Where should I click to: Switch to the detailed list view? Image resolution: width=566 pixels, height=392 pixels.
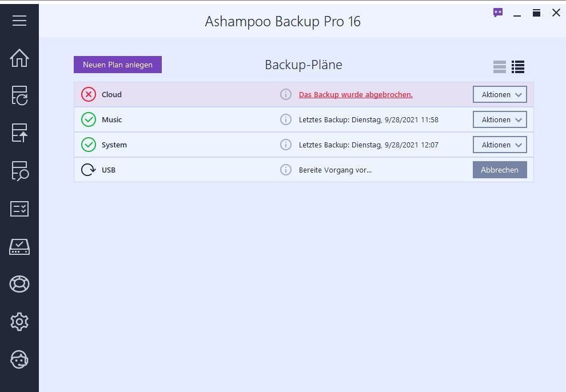(518, 67)
